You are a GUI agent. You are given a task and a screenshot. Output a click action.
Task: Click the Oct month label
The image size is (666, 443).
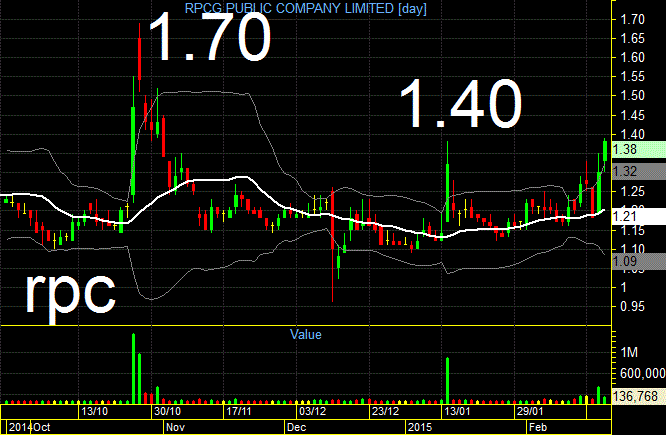42,427
